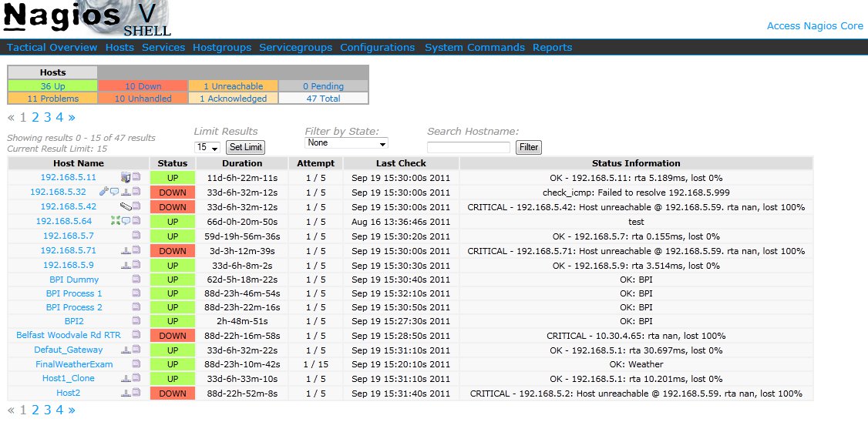
Task: Open the services page icon for BPI Process 2
Action: tap(136, 307)
